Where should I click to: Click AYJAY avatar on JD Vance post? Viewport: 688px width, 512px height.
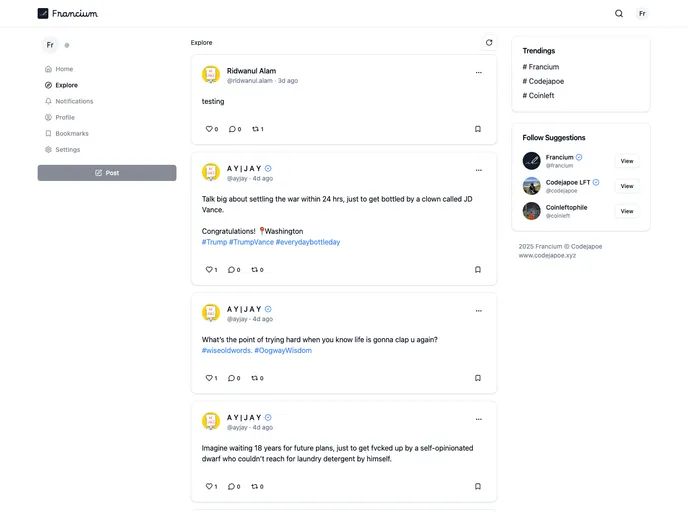coord(211,172)
